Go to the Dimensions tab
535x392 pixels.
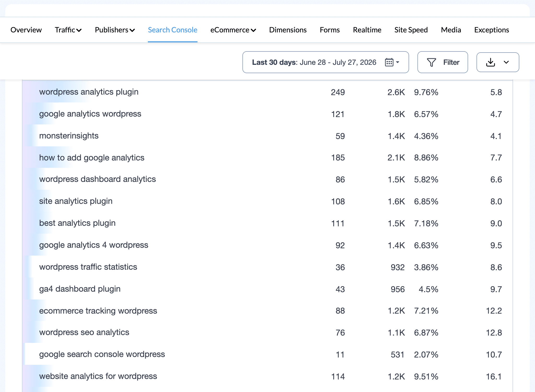pos(288,30)
